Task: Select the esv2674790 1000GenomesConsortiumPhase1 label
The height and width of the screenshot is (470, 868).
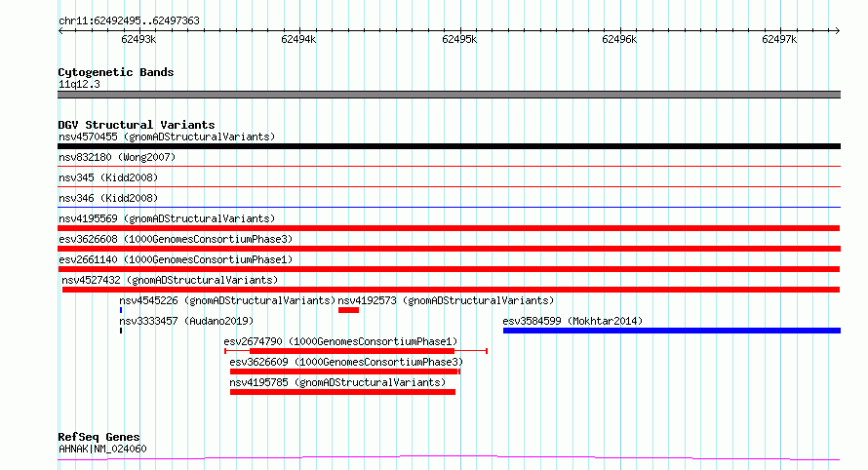Action: [x=340, y=341]
